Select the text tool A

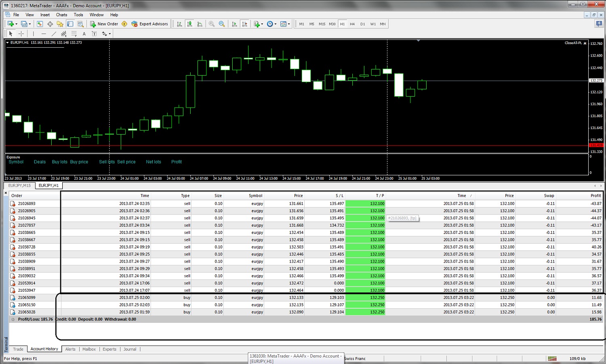[84, 34]
